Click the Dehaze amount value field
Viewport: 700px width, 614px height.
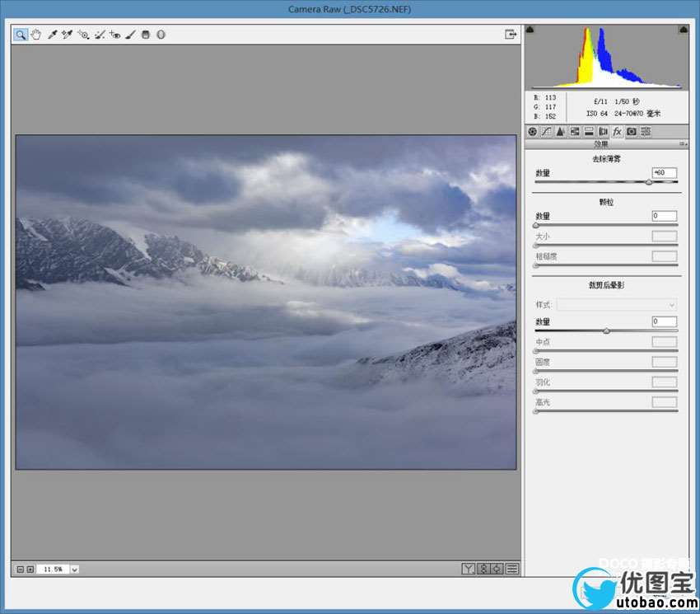coord(665,172)
